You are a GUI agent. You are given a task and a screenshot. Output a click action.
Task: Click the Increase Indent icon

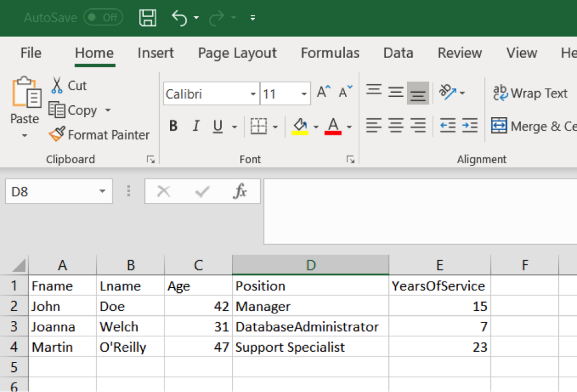pos(470,126)
